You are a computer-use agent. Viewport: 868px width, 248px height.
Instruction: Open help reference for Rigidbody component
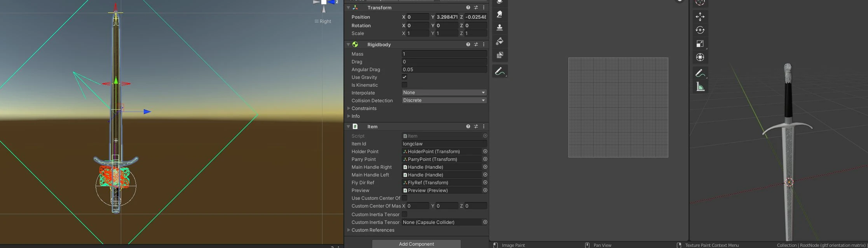(468, 44)
